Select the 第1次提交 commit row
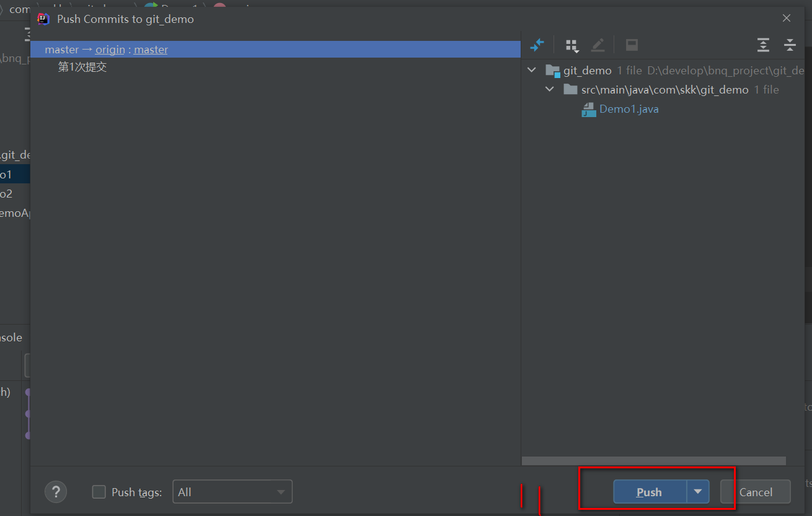This screenshot has height=516, width=812. pyautogui.click(x=275, y=67)
